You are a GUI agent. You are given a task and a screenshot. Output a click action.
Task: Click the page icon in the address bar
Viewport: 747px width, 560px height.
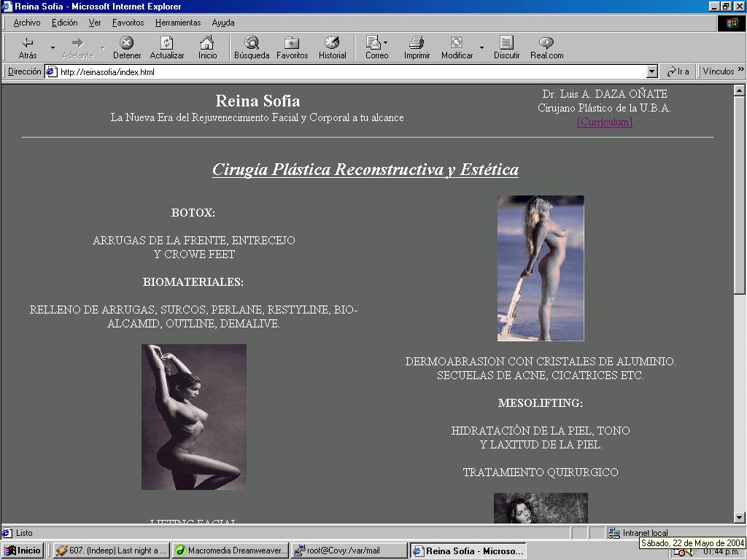click(x=52, y=72)
